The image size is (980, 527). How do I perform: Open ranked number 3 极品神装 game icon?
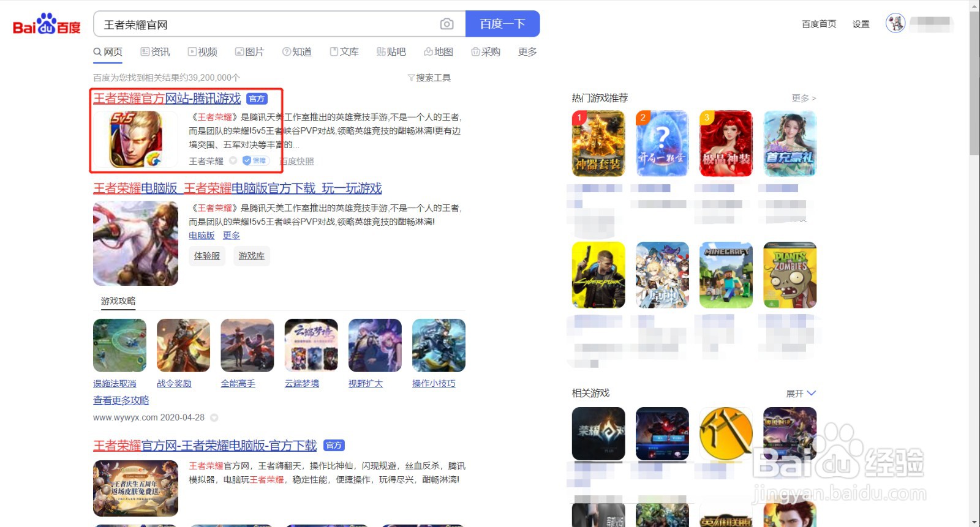tap(726, 144)
